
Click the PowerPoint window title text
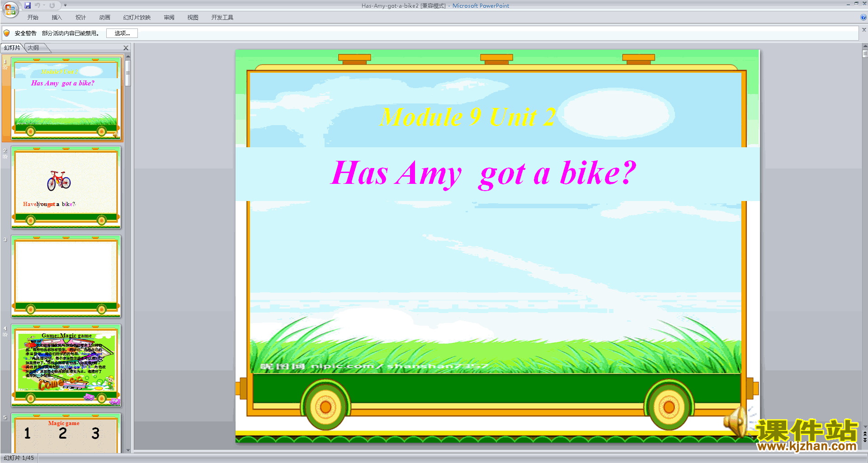[x=435, y=5]
